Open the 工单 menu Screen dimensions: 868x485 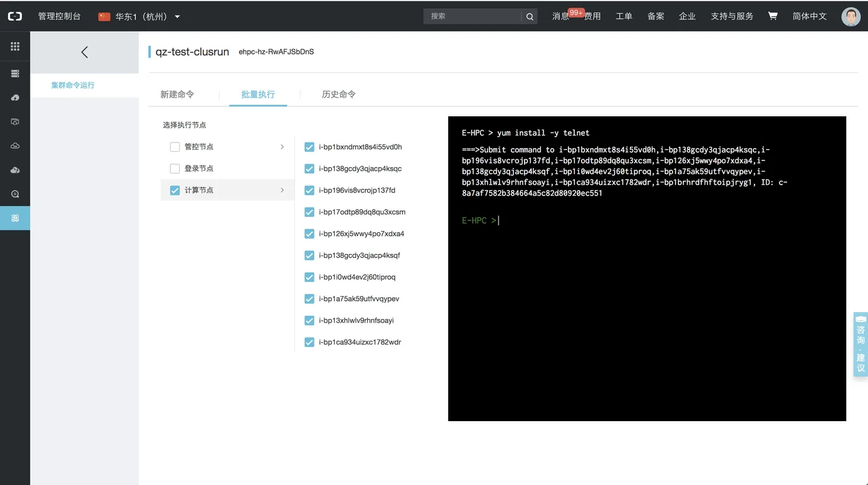pos(624,17)
